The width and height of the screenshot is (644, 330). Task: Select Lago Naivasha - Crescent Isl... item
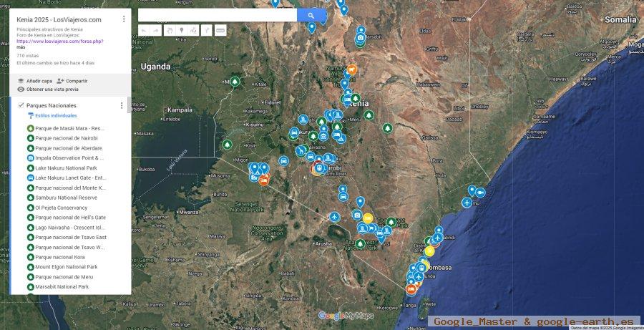click(66, 227)
